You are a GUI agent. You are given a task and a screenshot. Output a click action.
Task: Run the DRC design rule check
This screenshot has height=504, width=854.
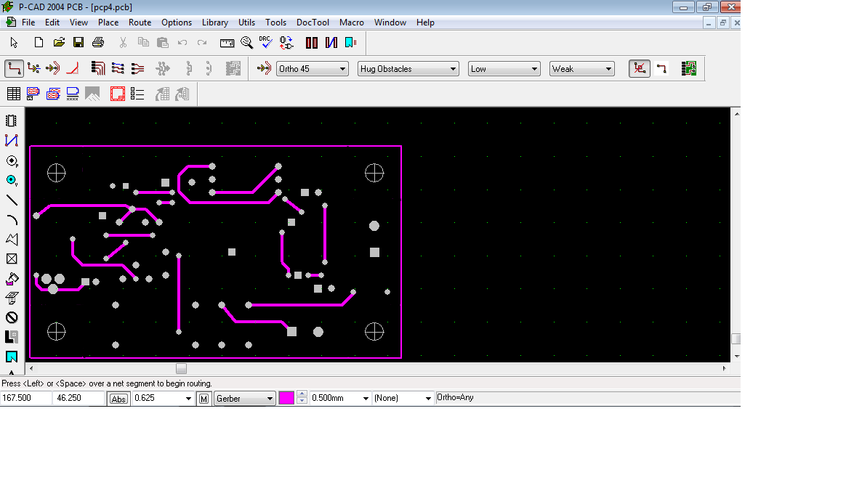[x=266, y=42]
